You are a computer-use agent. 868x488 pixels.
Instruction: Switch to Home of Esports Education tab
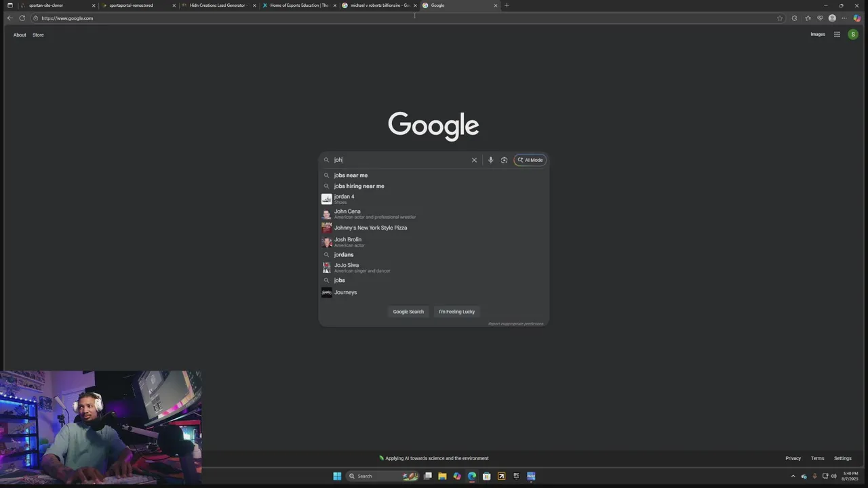click(x=298, y=5)
